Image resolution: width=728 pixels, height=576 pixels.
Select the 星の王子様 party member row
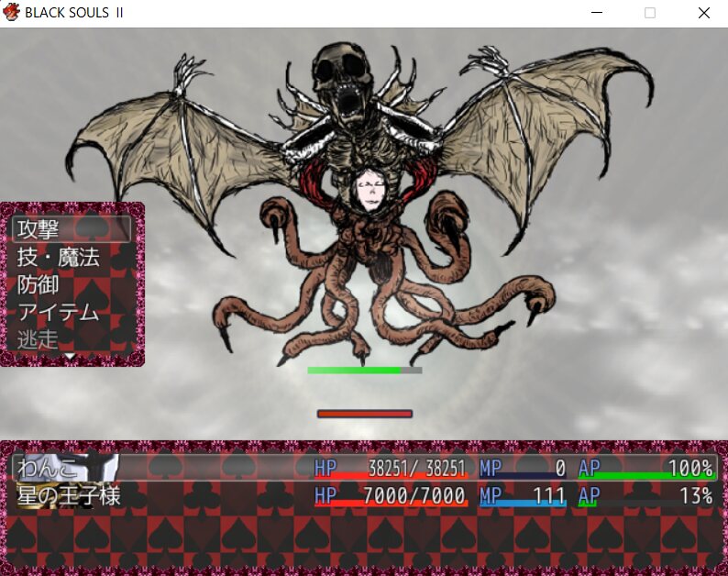click(365, 495)
